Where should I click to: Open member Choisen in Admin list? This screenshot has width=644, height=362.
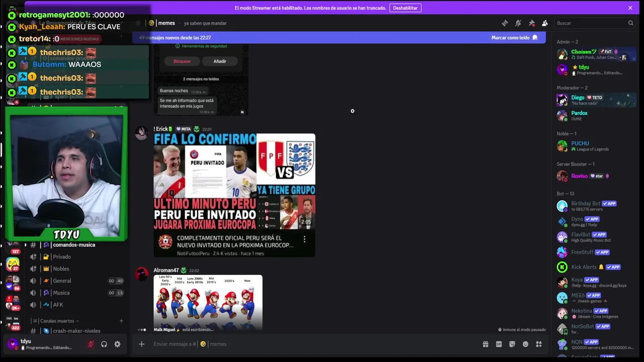[597, 54]
